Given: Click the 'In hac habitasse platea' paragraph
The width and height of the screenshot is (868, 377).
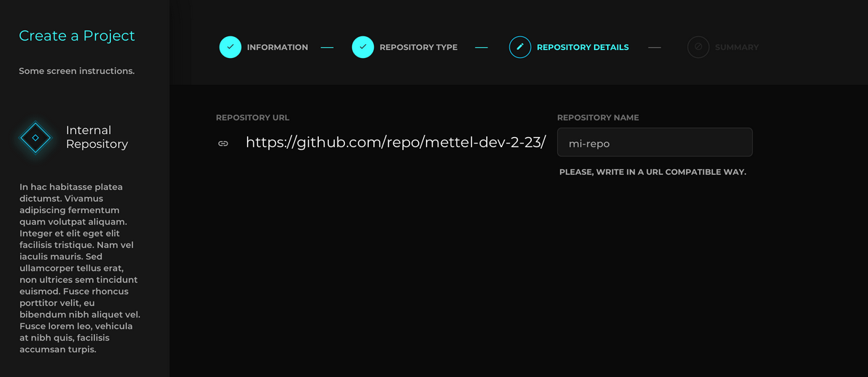Looking at the screenshot, I should pyautogui.click(x=80, y=268).
